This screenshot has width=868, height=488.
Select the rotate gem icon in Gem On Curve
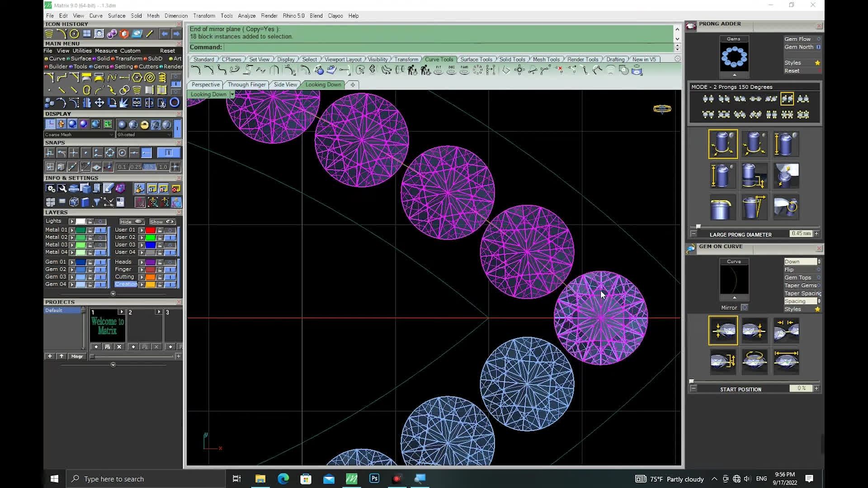(755, 361)
